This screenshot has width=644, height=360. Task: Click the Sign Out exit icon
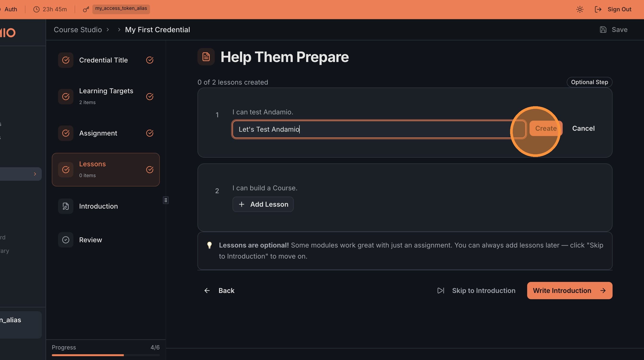598,10
